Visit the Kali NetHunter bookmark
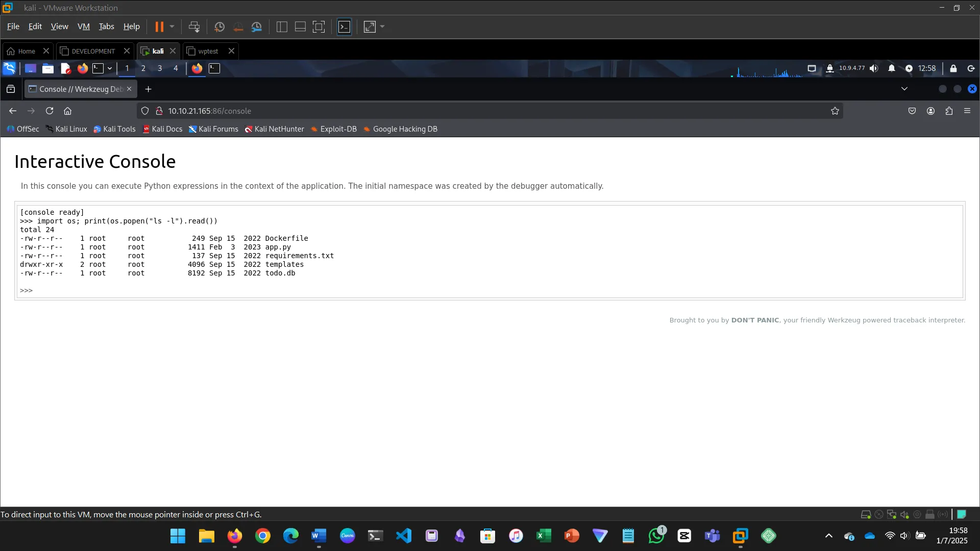The width and height of the screenshot is (980, 551). (x=274, y=129)
